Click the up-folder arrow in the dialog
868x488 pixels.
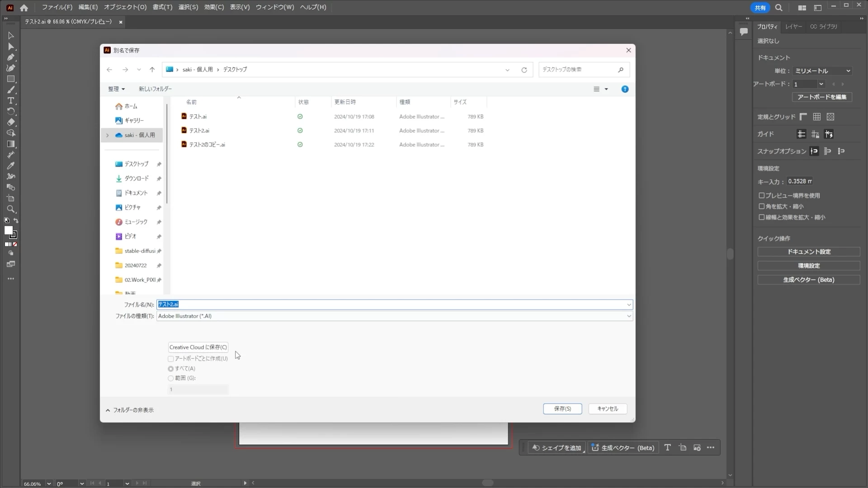tap(152, 70)
